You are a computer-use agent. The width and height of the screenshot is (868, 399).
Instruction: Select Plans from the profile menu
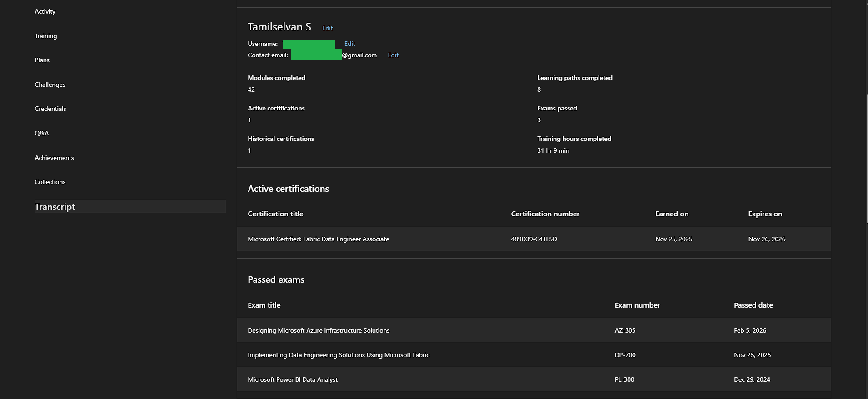click(x=42, y=60)
